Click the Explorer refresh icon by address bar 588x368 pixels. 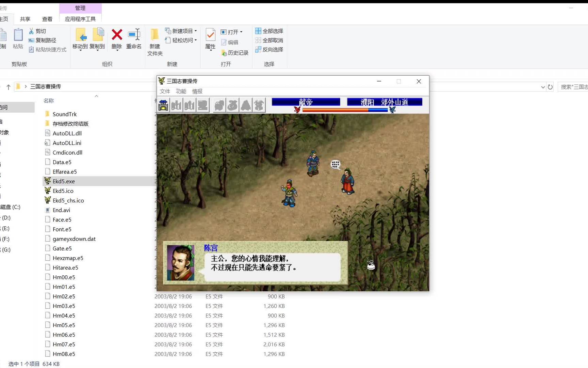coord(550,87)
